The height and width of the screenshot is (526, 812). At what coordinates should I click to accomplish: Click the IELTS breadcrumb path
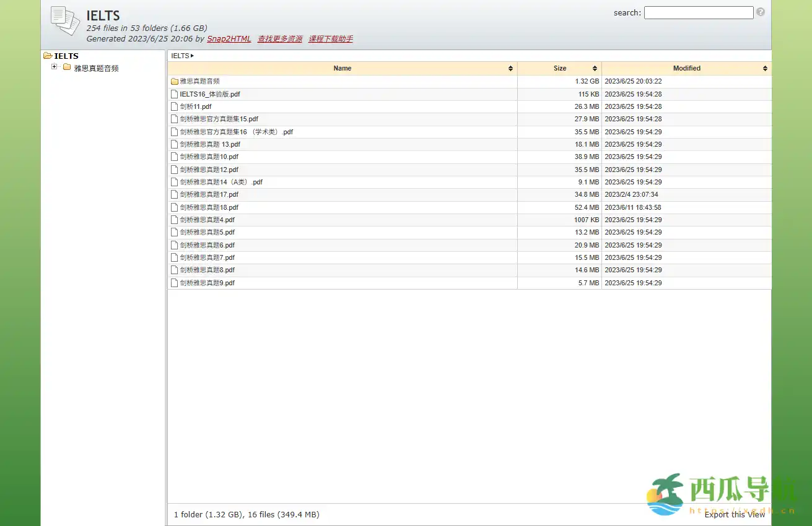pos(180,56)
